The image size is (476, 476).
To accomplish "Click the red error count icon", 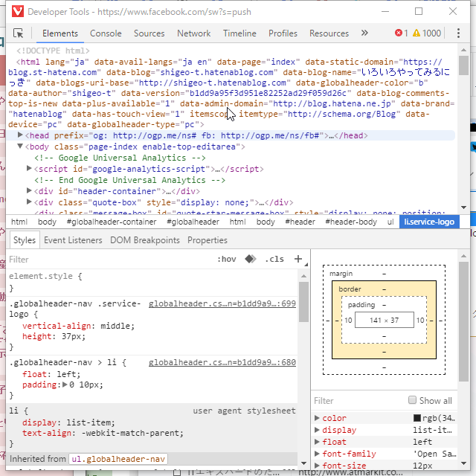I will (x=399, y=33).
